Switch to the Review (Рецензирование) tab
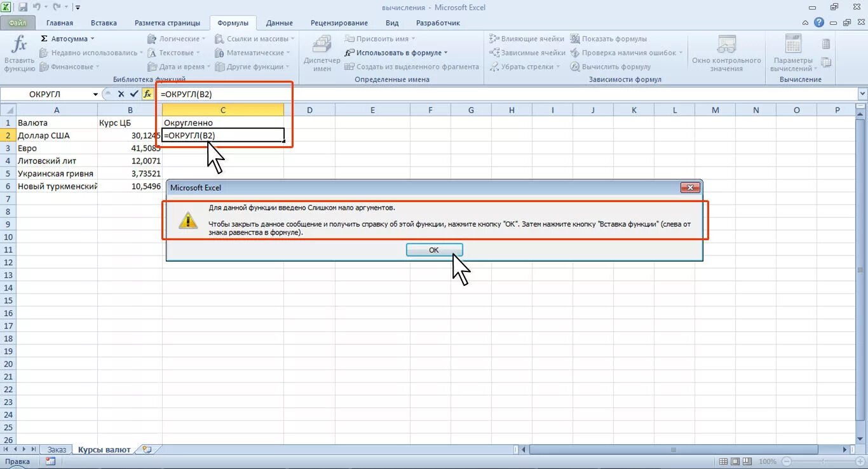Viewport: 868px width, 469px height. click(339, 23)
